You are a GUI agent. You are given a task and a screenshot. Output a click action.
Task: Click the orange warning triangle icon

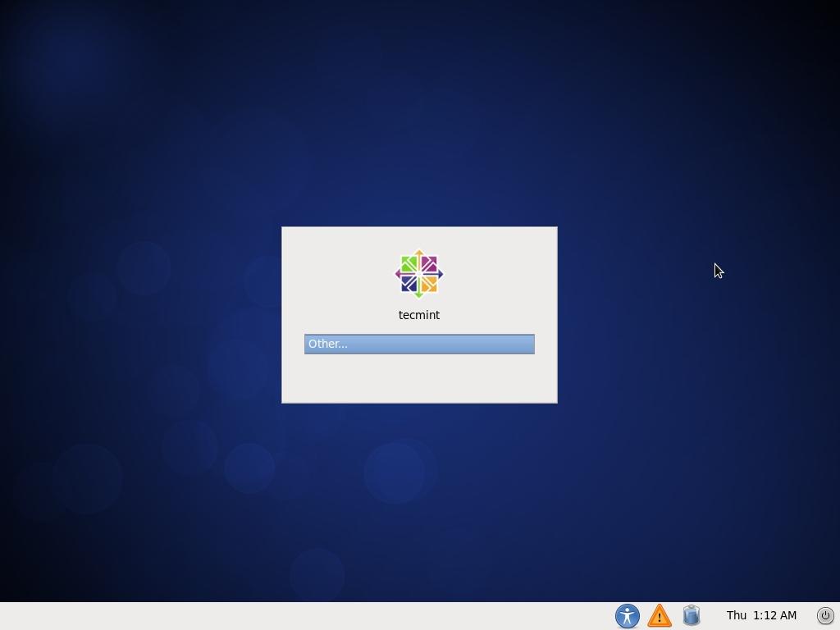660,615
